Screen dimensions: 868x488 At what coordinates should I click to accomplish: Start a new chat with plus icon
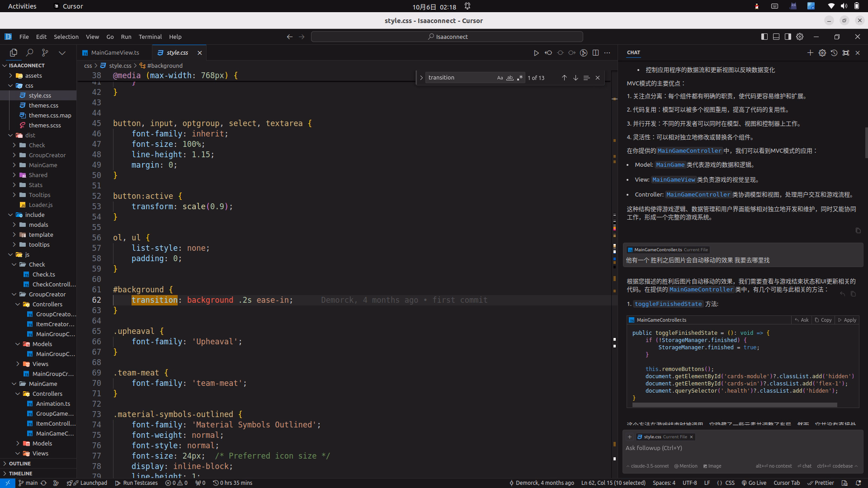click(x=810, y=53)
